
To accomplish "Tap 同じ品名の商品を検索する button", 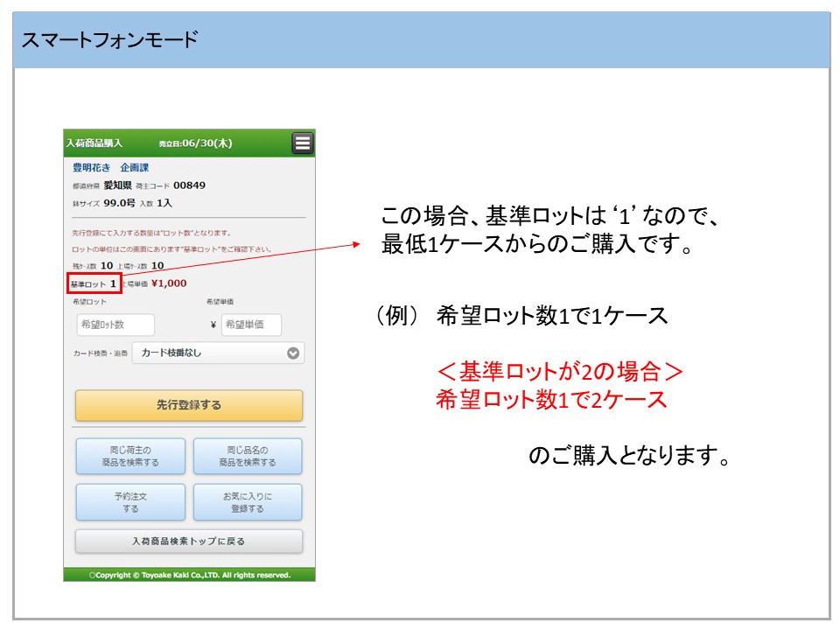I will 248,456.
